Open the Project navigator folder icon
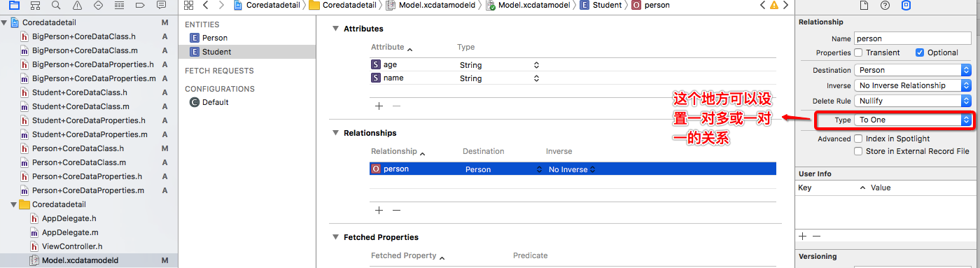The height and width of the screenshot is (268, 980). pos(14,6)
